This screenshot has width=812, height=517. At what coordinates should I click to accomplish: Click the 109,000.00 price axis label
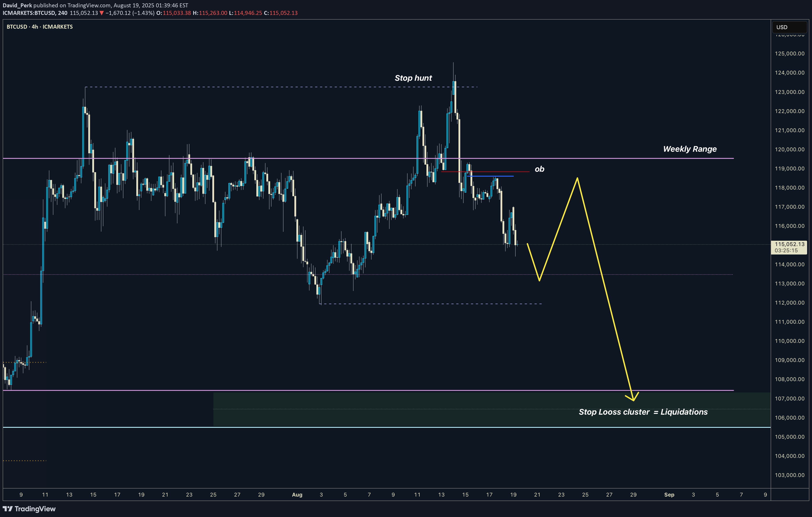point(789,360)
